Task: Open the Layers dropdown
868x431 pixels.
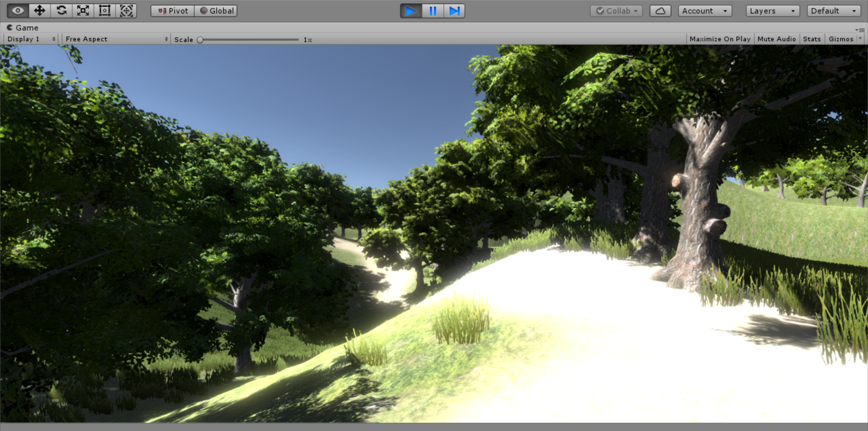Action: pos(773,11)
